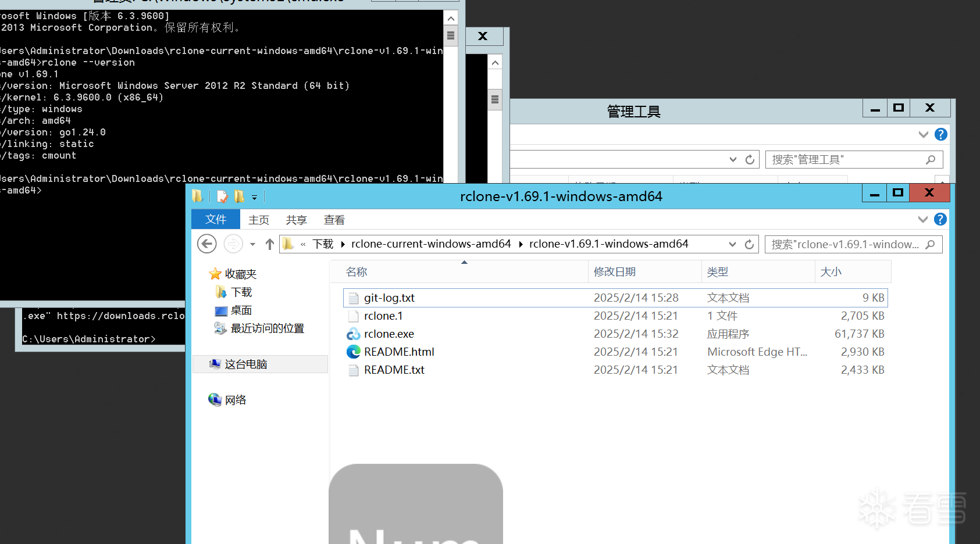Select 网络 in the navigation pane

(236, 400)
